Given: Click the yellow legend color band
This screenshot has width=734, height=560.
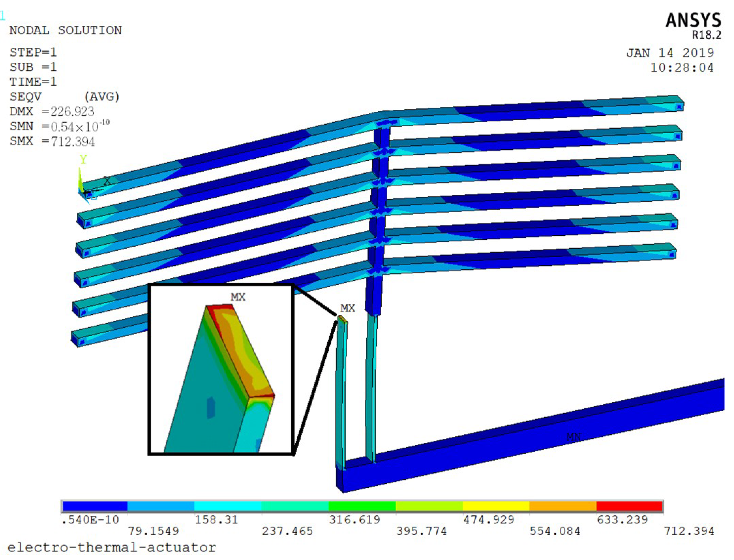Looking at the screenshot, I should point(496,506).
